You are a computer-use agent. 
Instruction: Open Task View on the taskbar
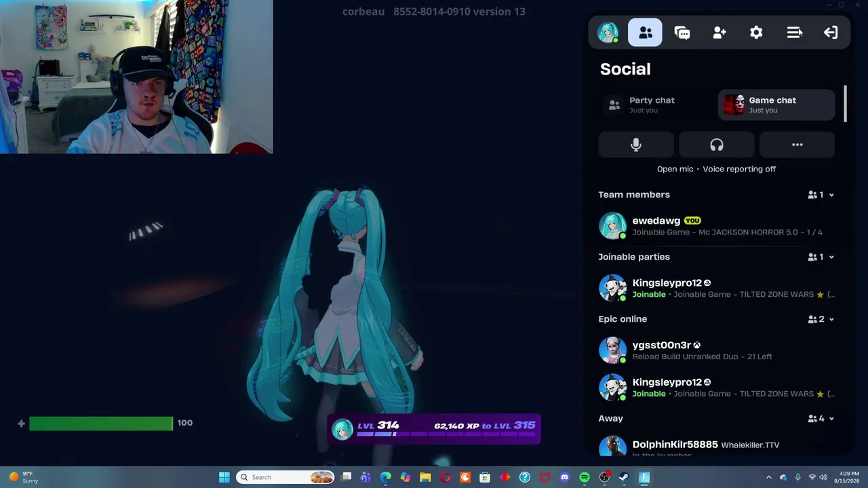[347, 477]
